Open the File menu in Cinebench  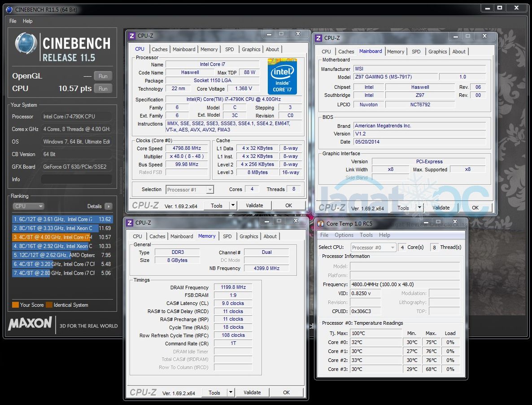(13, 21)
